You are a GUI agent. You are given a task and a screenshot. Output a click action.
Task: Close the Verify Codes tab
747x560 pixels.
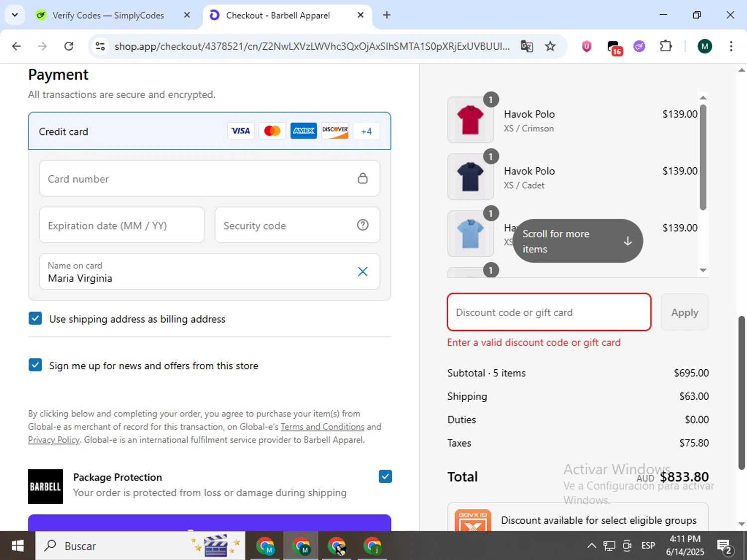pos(187,15)
